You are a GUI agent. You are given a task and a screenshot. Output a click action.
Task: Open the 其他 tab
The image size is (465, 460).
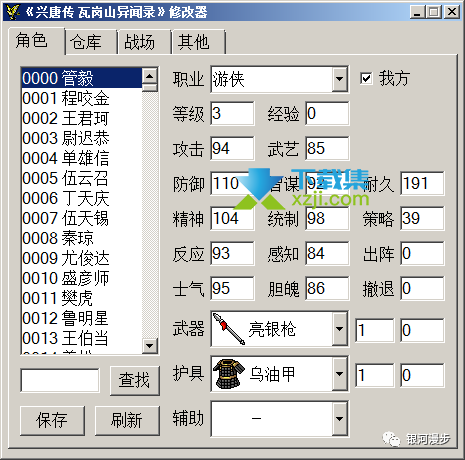pos(194,42)
